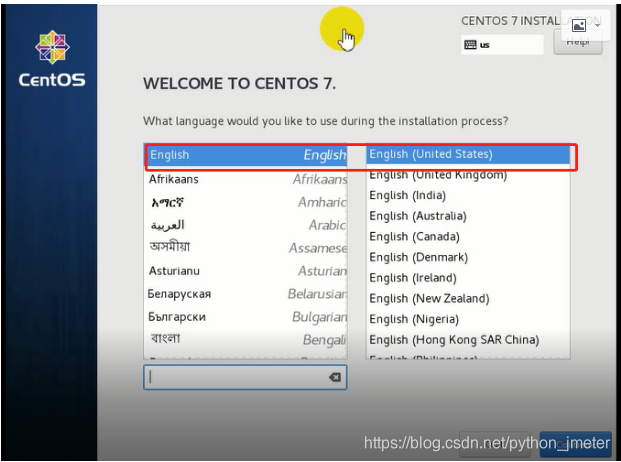Screen dimensions: 621x462
Task: Select English in the language list
Action: click(x=246, y=155)
